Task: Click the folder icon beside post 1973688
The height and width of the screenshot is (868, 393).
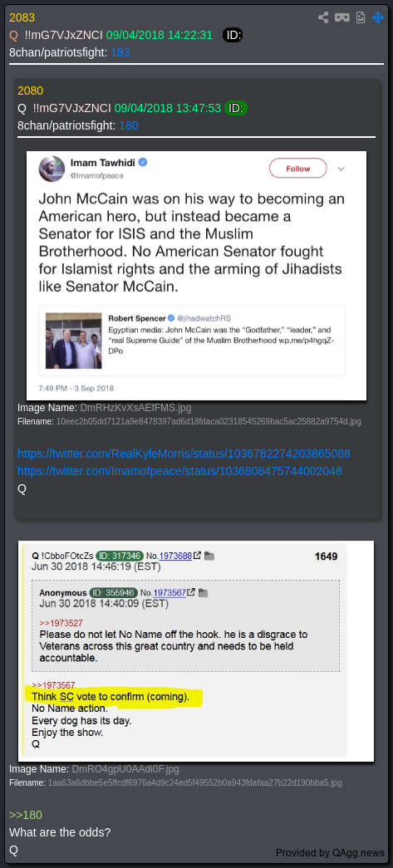Action: point(209,556)
